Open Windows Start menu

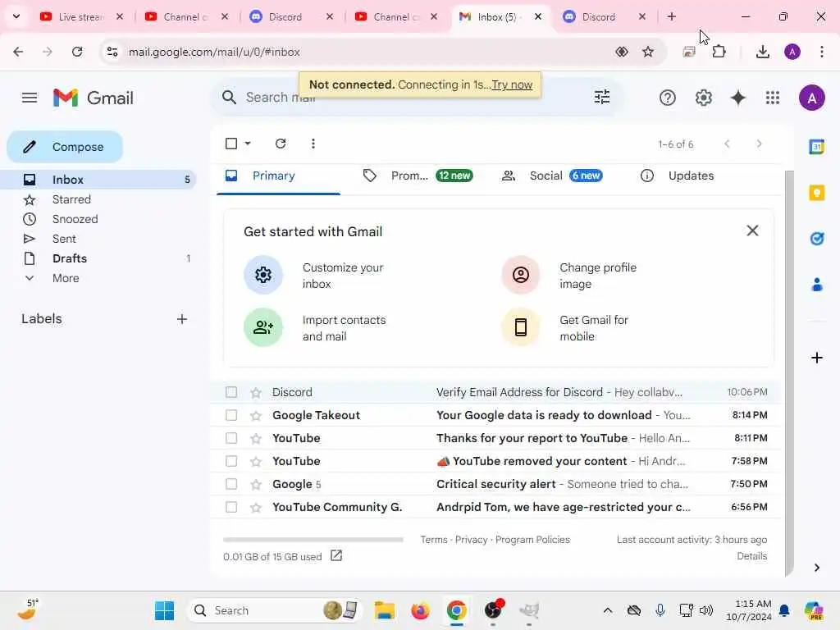click(164, 610)
